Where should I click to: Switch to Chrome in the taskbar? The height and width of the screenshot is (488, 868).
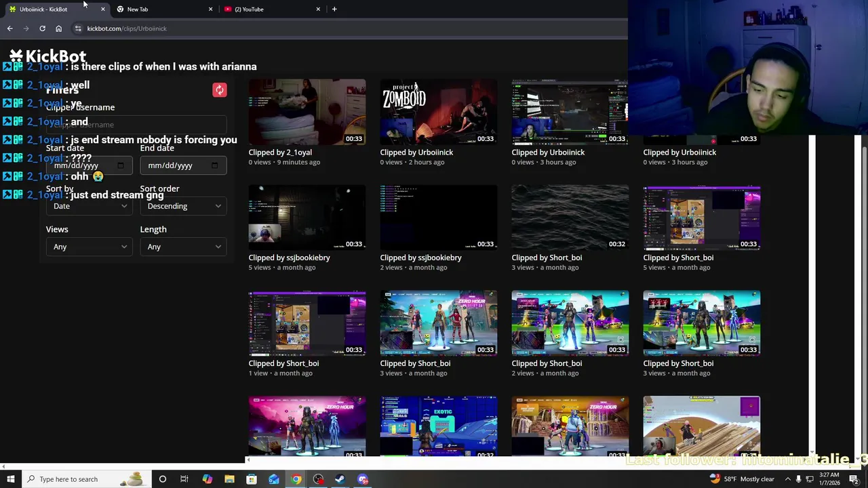pos(296,479)
